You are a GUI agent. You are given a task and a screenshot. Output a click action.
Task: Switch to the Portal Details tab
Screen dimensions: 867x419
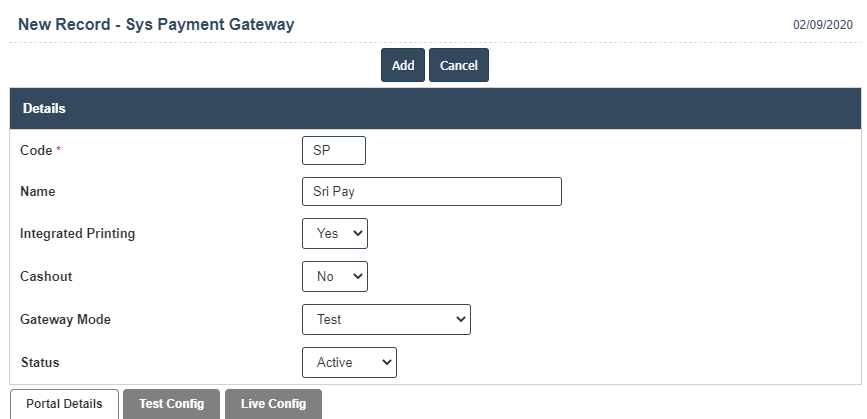tap(64, 404)
